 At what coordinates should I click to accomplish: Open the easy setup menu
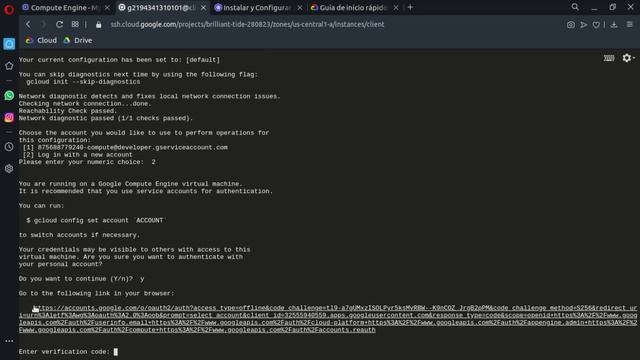(630, 24)
